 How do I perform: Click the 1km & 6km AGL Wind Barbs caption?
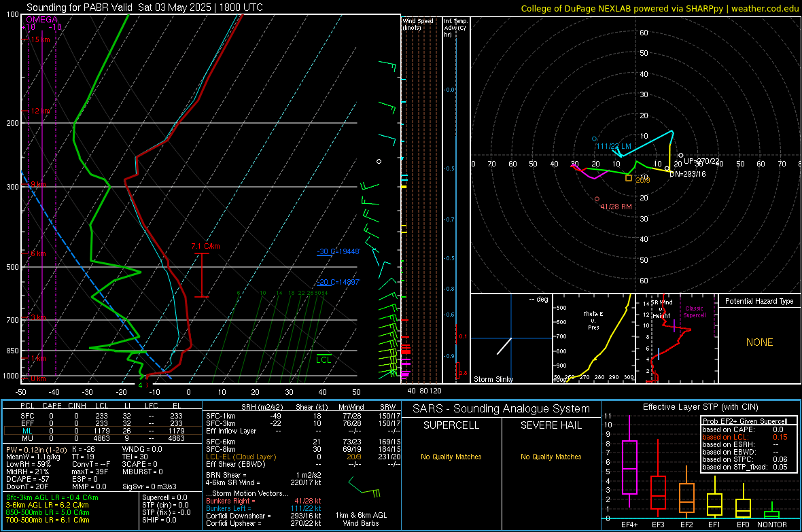(361, 519)
